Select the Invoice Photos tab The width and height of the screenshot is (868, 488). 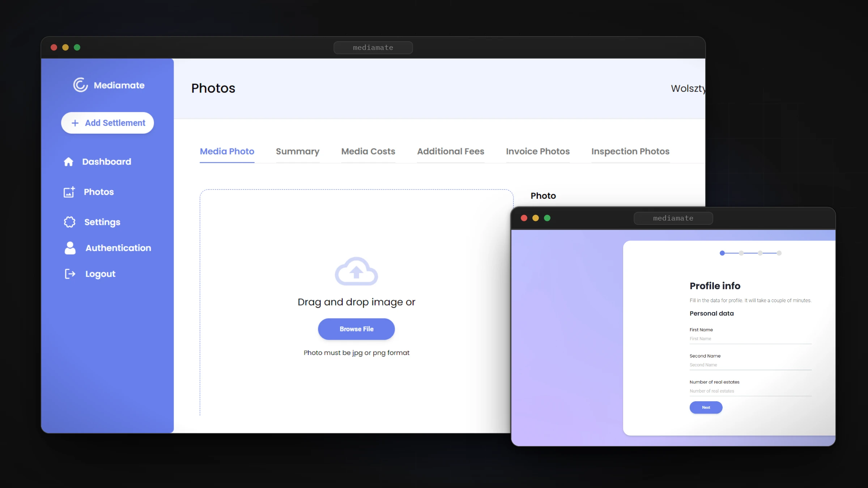click(x=538, y=151)
